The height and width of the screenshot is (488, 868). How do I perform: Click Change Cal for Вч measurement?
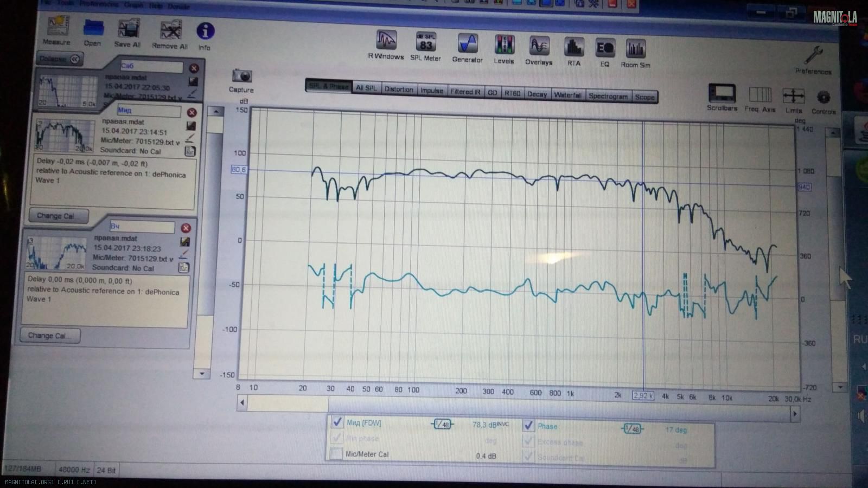[x=50, y=336]
